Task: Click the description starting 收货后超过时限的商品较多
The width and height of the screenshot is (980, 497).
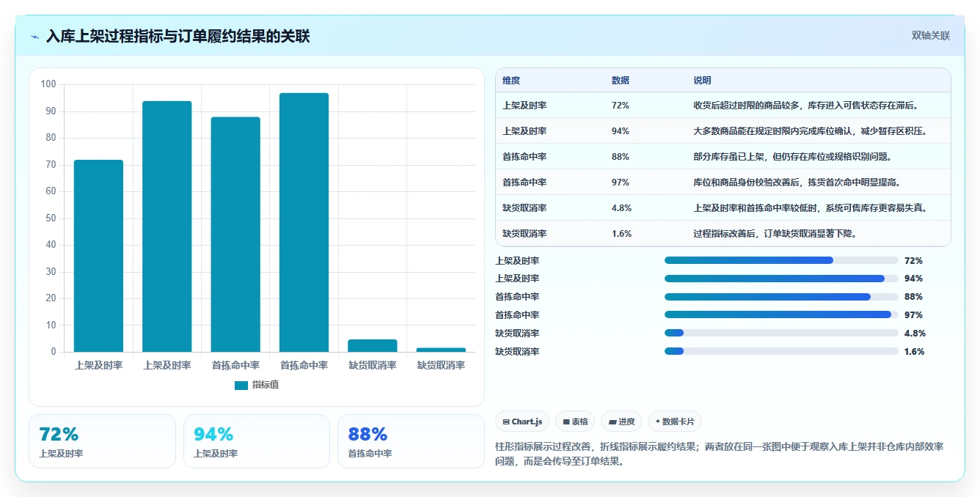Action: [x=806, y=106]
